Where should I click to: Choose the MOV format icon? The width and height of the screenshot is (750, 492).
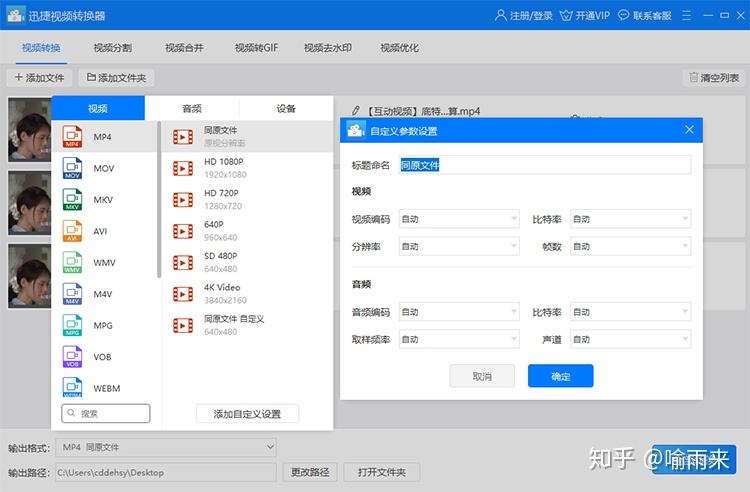(72, 168)
